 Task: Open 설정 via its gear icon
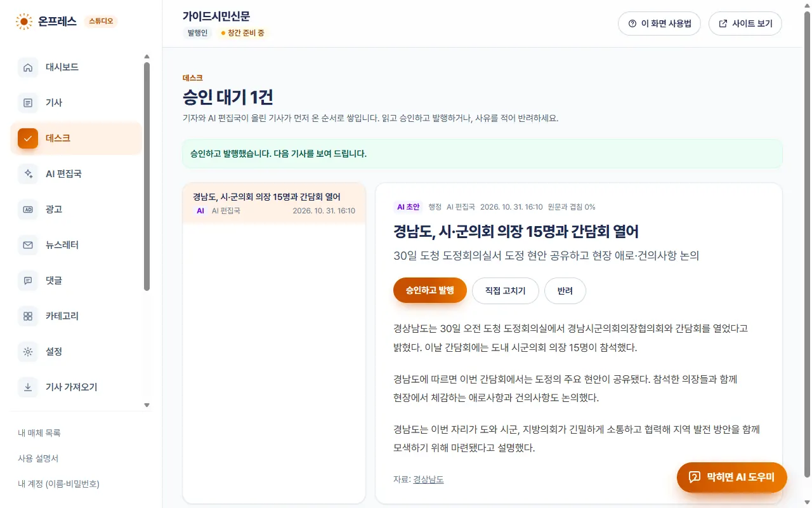pyautogui.click(x=28, y=352)
